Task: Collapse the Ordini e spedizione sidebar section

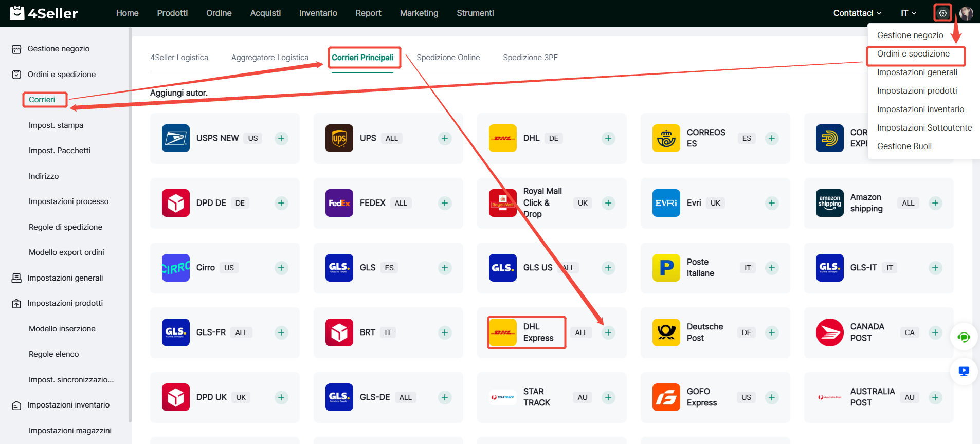Action: [61, 75]
